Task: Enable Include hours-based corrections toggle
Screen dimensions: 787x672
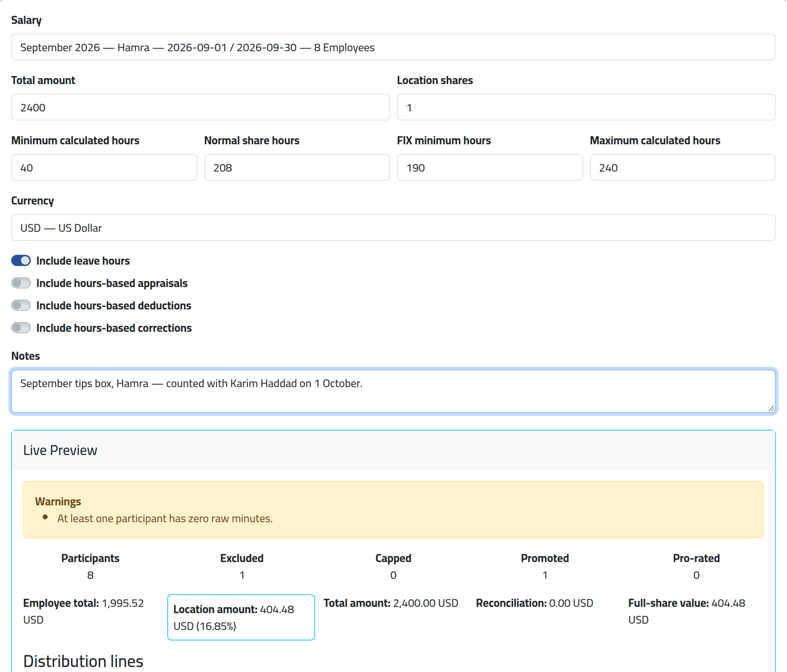Action: tap(21, 328)
